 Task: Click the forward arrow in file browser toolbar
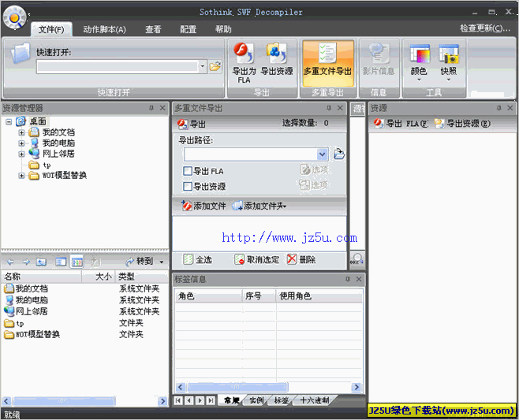tap(26, 262)
